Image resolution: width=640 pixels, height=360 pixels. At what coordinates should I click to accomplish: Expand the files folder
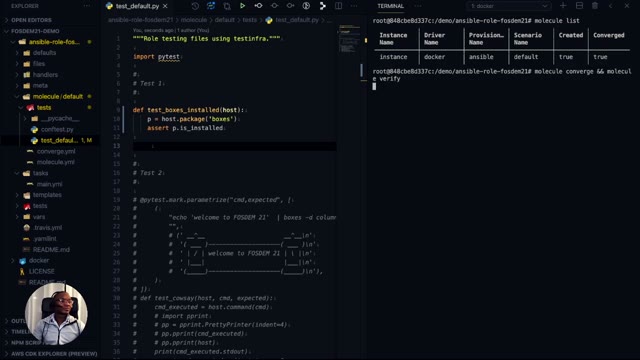point(39,64)
